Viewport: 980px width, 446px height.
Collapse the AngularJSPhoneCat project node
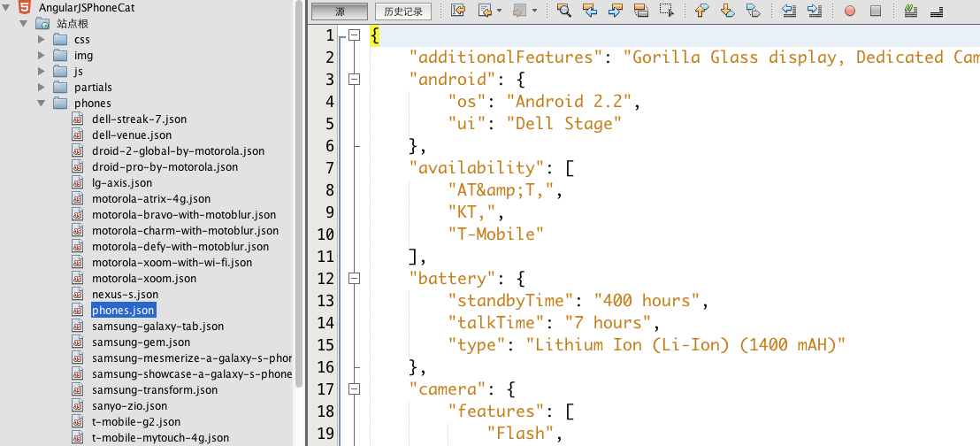coord(5,8)
